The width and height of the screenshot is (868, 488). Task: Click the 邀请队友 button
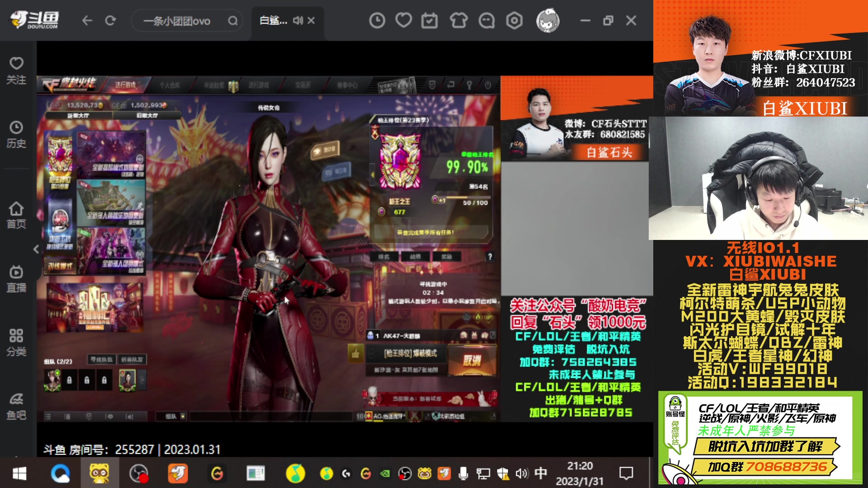132,360
